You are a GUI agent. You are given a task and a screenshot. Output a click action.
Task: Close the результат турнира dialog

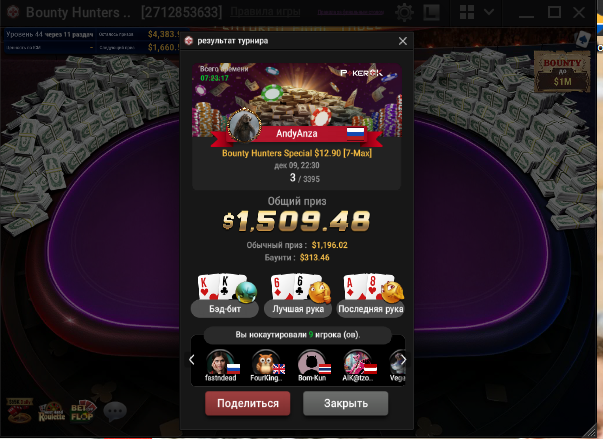pyautogui.click(x=403, y=41)
